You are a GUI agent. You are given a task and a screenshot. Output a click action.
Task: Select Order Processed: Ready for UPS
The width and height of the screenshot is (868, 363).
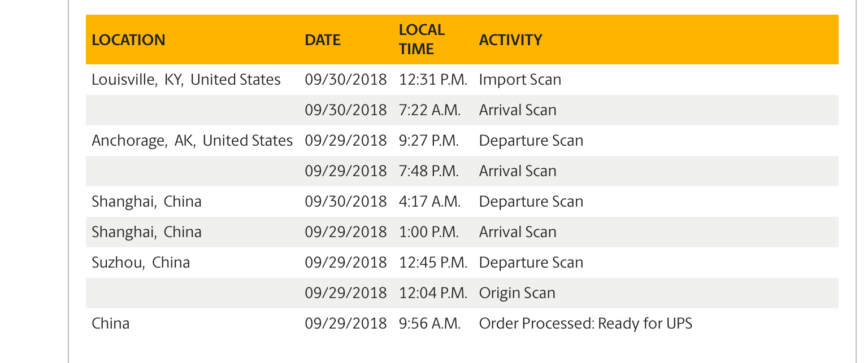[x=585, y=323]
